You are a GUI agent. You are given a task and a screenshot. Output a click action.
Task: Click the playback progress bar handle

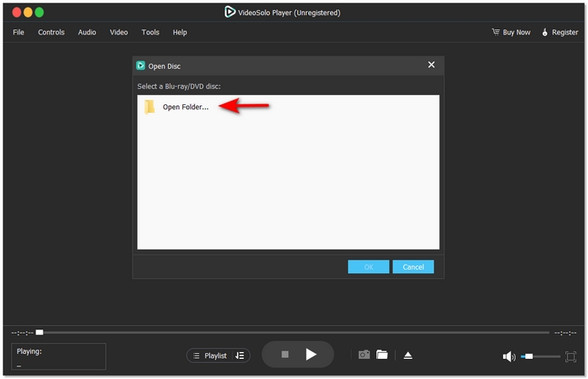click(x=39, y=332)
